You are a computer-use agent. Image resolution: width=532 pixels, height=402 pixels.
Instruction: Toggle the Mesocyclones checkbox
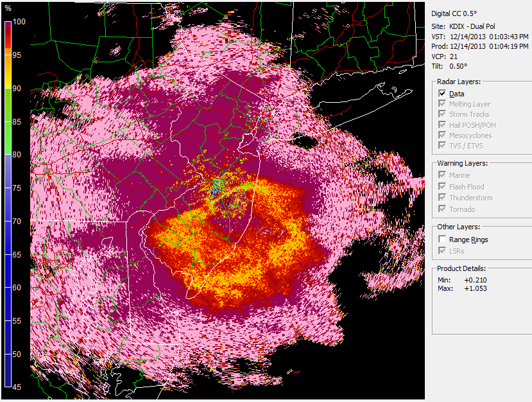click(x=442, y=135)
